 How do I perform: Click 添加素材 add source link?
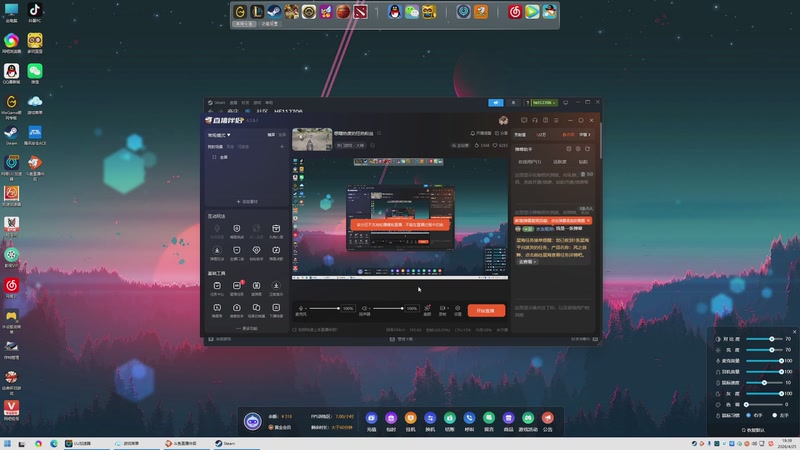pyautogui.click(x=247, y=202)
